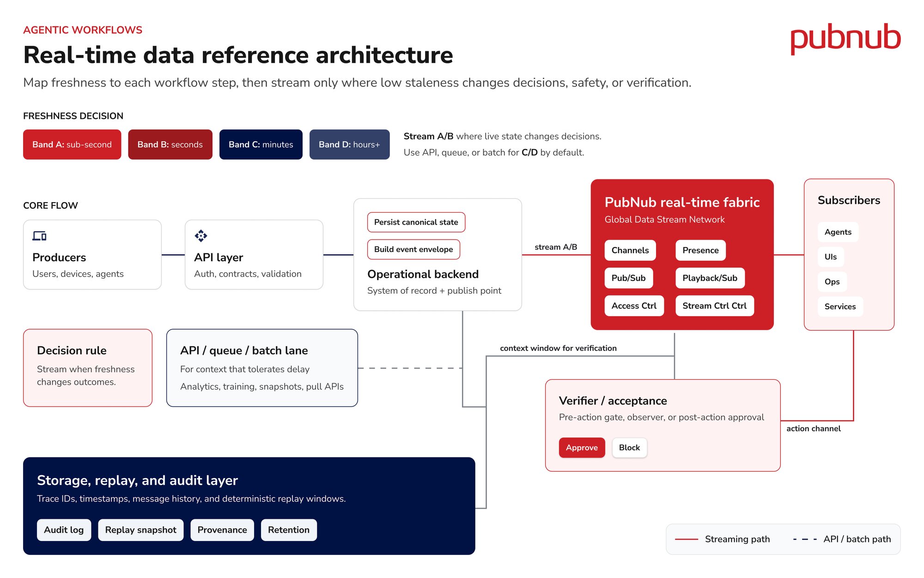Click the Global Data Stream Network subtitle
Image resolution: width=924 pixels, height=578 pixels.
click(664, 220)
